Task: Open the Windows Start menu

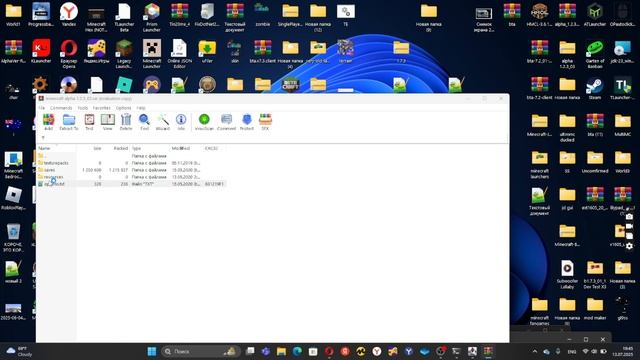Action: click(x=151, y=351)
